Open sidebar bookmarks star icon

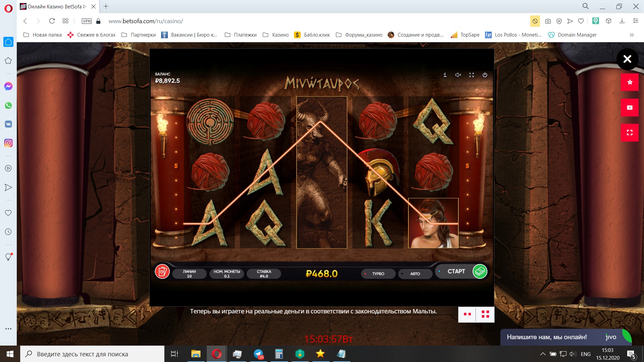pos(8,61)
